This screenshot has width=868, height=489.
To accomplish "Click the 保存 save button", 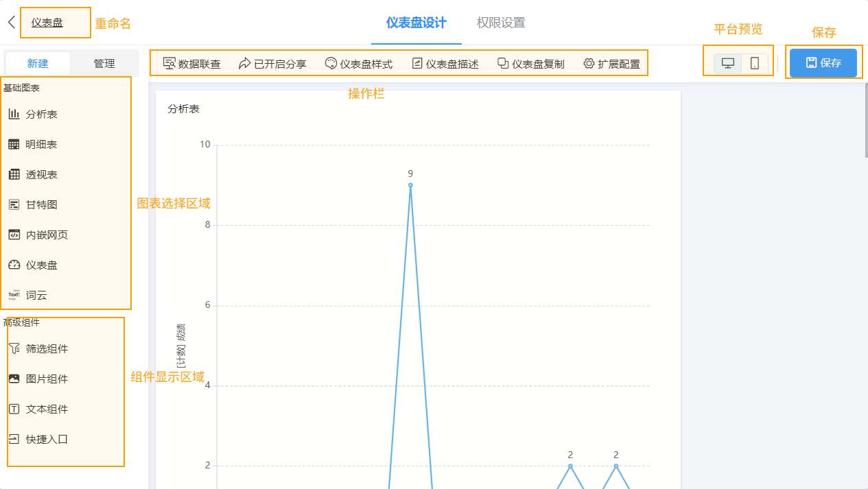I will click(823, 62).
